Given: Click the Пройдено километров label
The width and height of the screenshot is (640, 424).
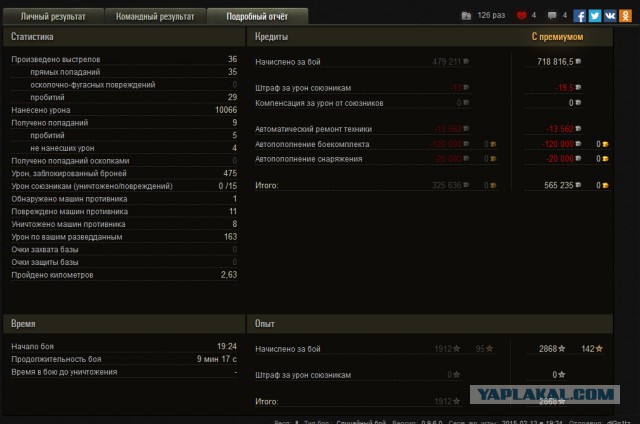Looking at the screenshot, I should (x=52, y=275).
